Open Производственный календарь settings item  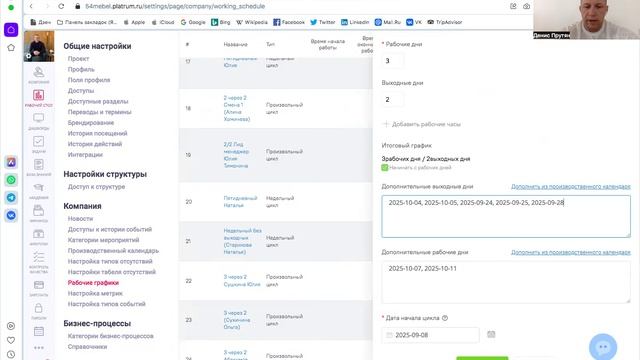click(x=113, y=251)
